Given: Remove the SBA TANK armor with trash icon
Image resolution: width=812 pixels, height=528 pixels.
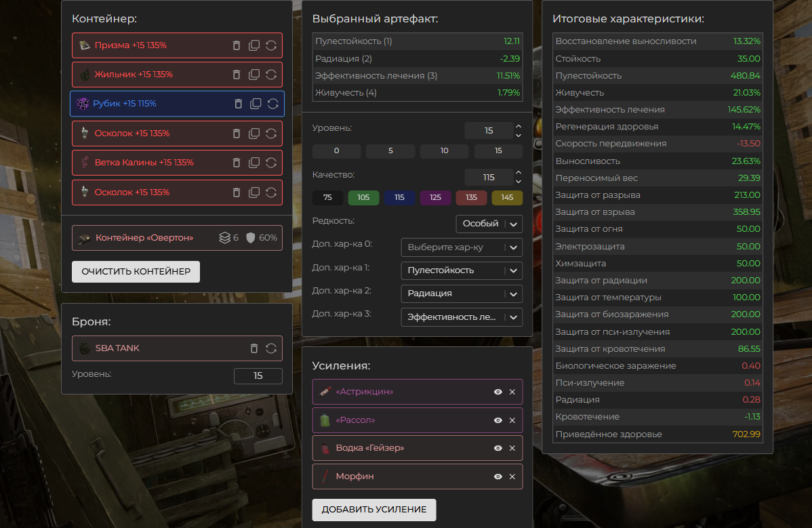Looking at the screenshot, I should click(x=253, y=348).
